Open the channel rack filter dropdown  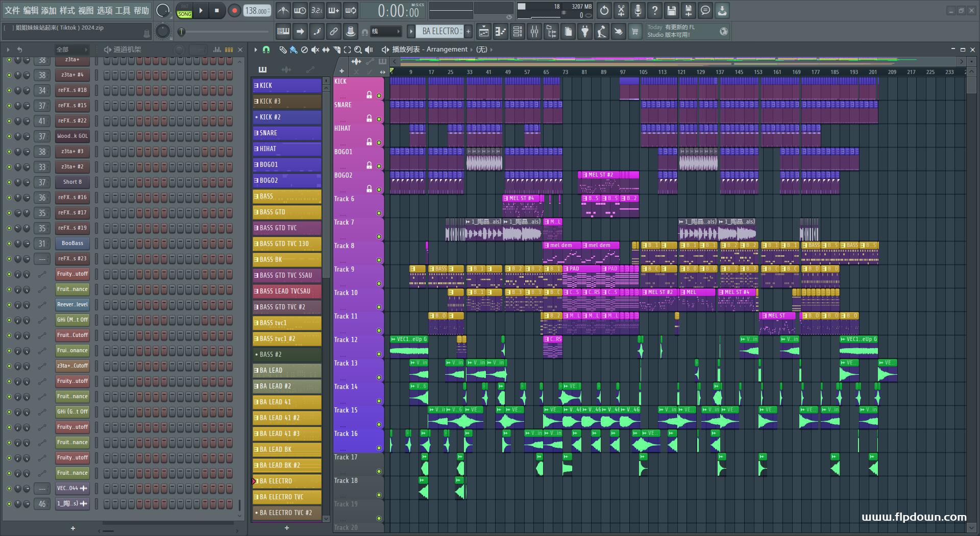(x=72, y=50)
